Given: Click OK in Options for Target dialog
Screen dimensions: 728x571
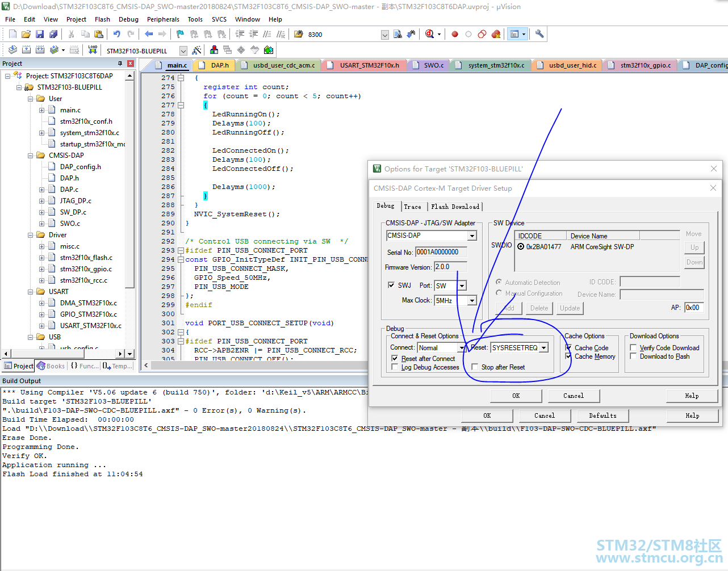Looking at the screenshot, I should click(487, 415).
